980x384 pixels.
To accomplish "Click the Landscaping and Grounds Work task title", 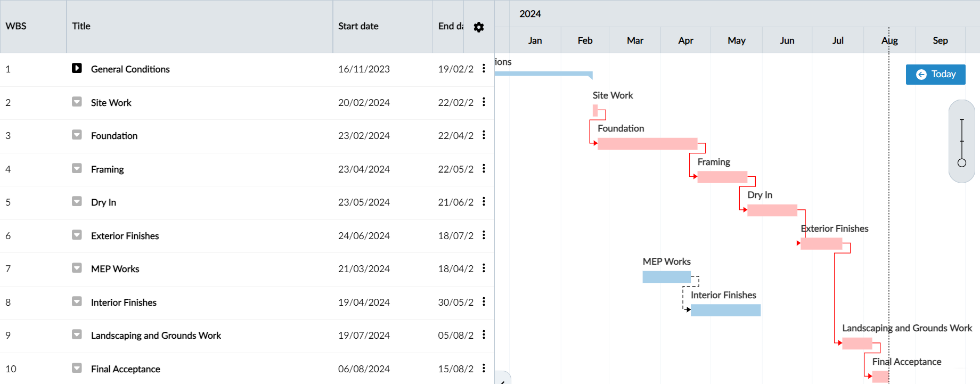I will [156, 336].
